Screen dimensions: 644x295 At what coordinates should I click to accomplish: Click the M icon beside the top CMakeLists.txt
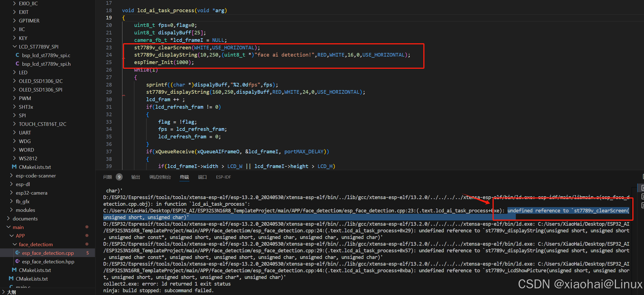[14, 167]
